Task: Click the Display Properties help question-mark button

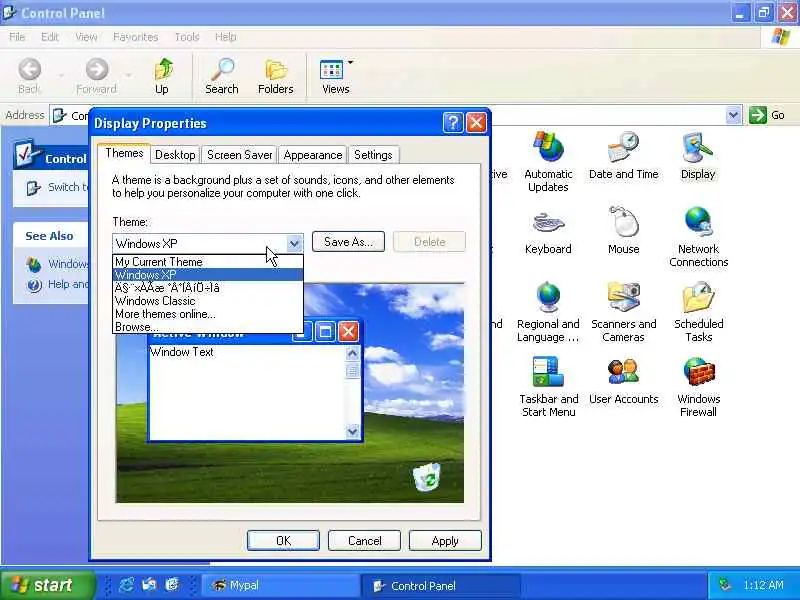Action: pos(453,123)
